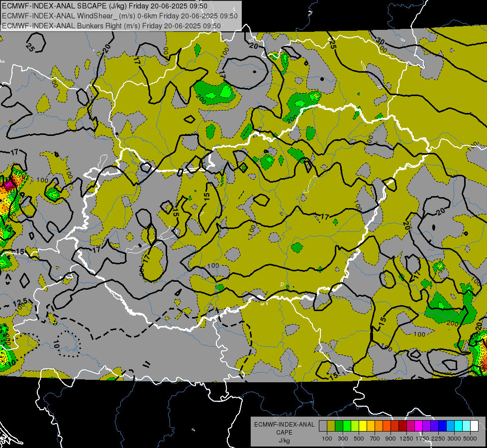Image resolution: width=487 pixels, height=448 pixels.
Task: Select the indigo legend swatch before 2250
Action: [x=434, y=426]
